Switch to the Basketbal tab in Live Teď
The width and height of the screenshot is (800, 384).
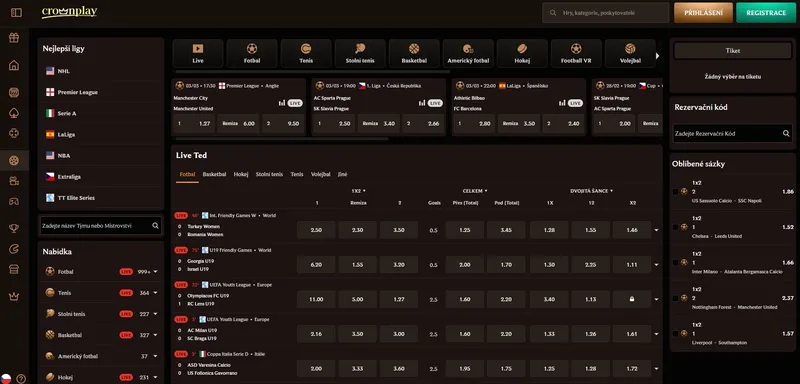coord(214,174)
